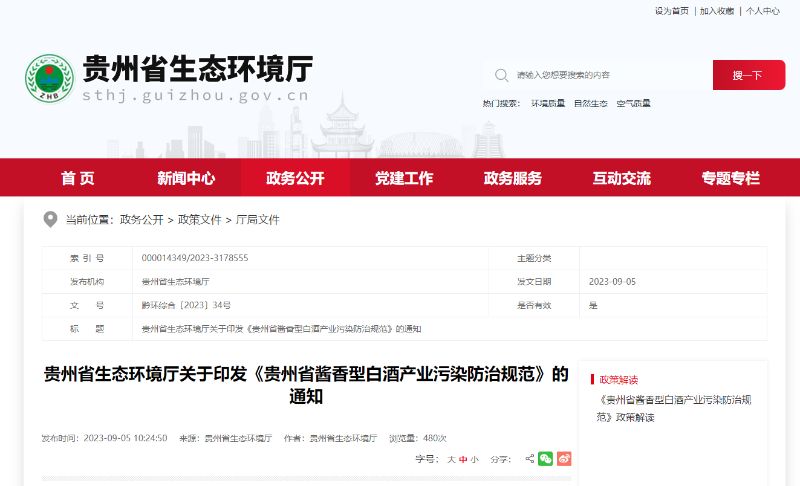Screen dimensions: 800x486
Task: Click the magnifying glass search icon
Action: pyautogui.click(x=500, y=75)
